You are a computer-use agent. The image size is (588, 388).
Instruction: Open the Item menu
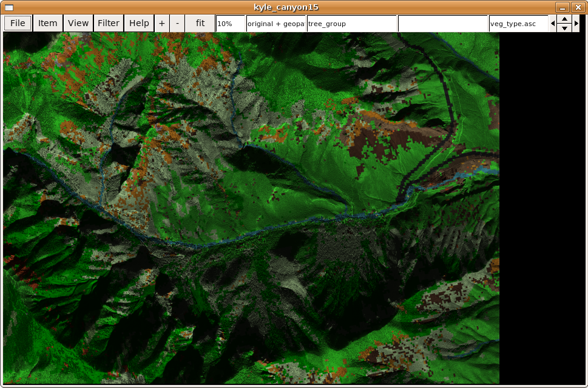[47, 23]
